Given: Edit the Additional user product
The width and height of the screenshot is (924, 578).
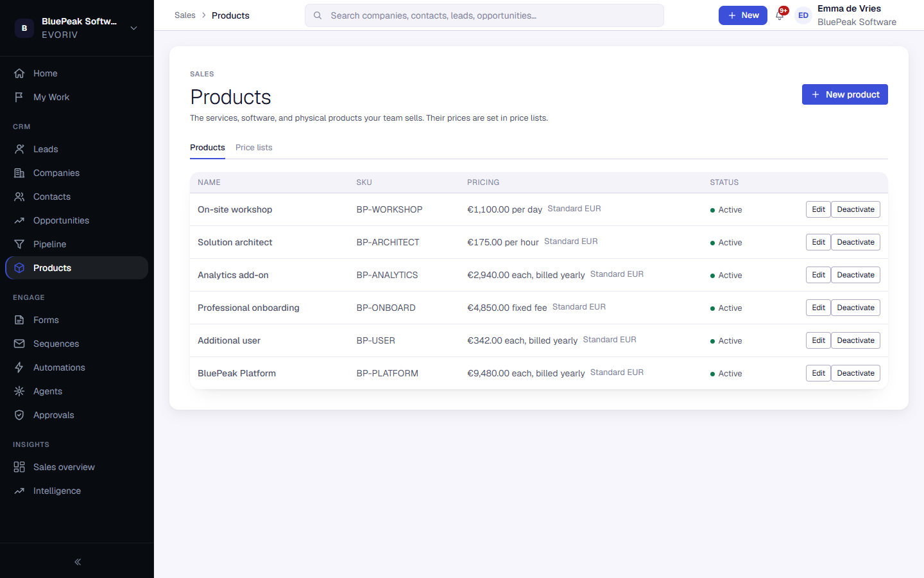Looking at the screenshot, I should pos(818,340).
